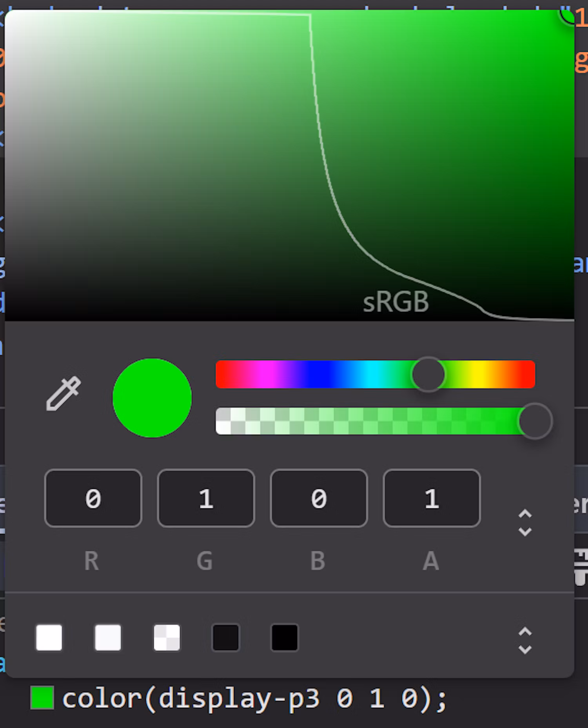Click the color(display-p3 0 1 0) value text

(x=255, y=699)
